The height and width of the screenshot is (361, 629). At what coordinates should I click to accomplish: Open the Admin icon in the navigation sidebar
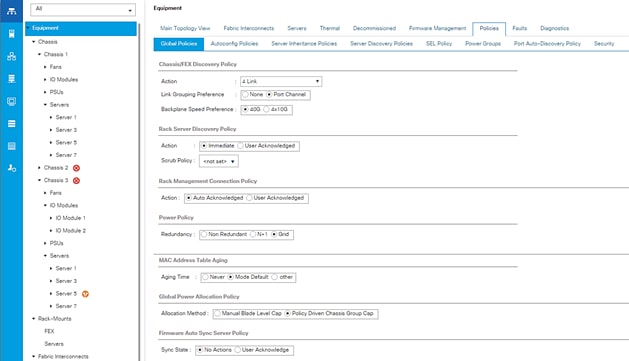point(11,168)
